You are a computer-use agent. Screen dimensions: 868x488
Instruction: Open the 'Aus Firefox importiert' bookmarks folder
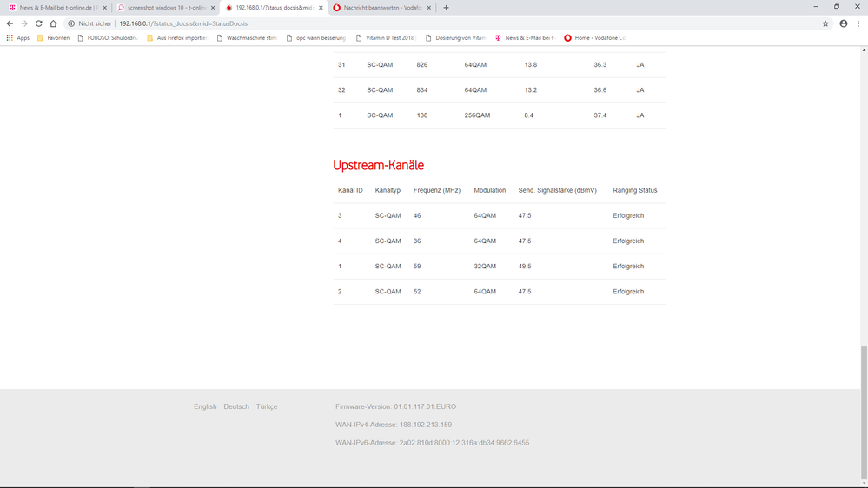[x=177, y=38]
